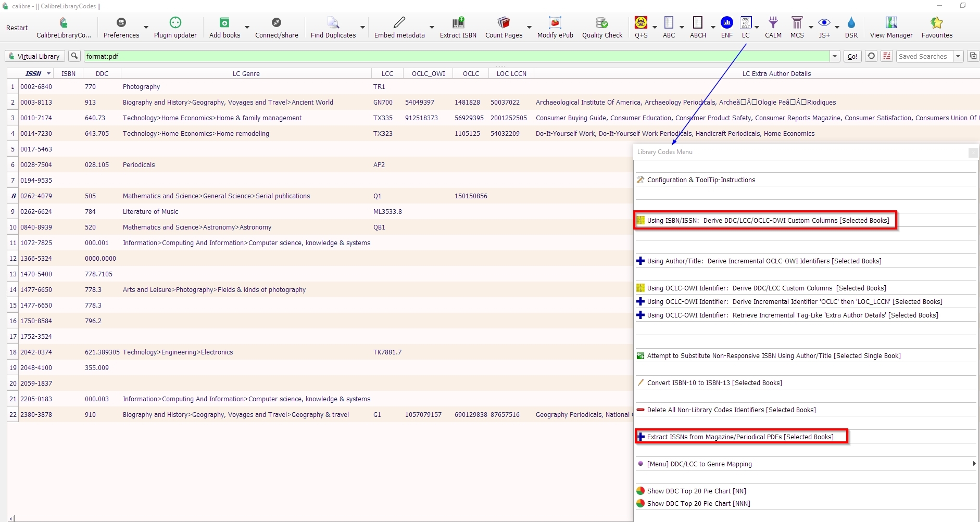Expand the search history dropdown arrow
This screenshot has width=980, height=522.
(835, 56)
